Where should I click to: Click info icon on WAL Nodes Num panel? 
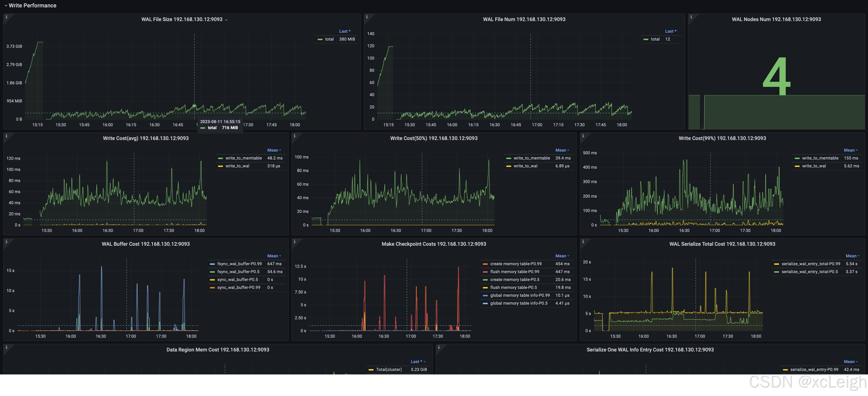(x=691, y=17)
